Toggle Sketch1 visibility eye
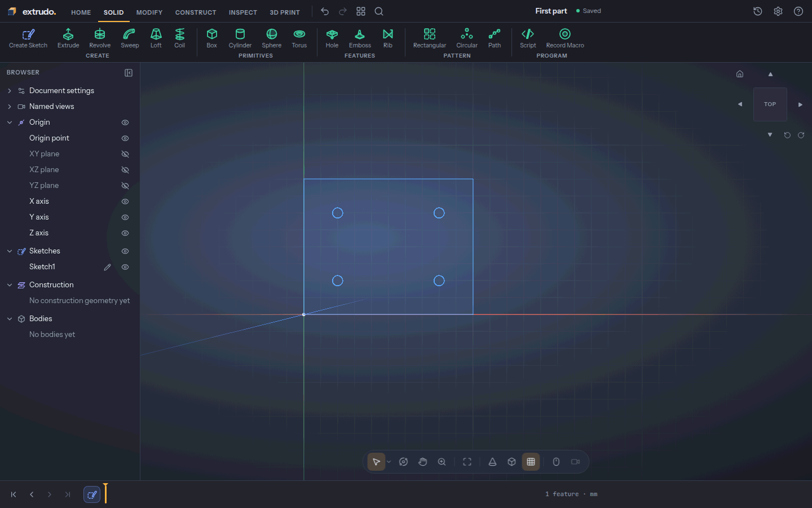This screenshot has width=812, height=508. (x=125, y=267)
